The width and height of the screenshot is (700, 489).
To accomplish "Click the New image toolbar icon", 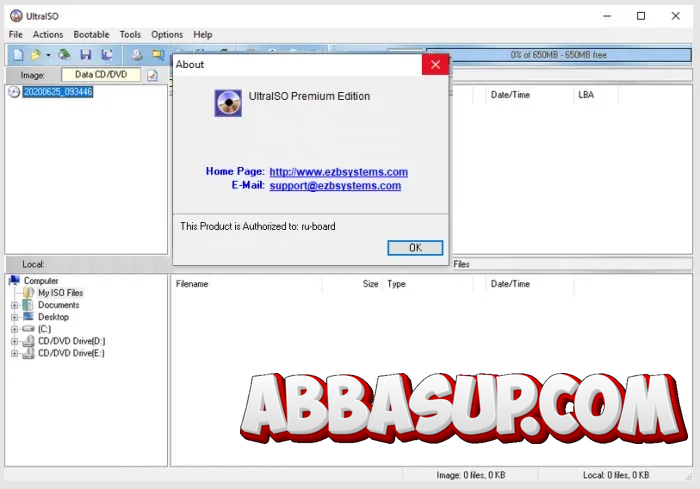I will coord(18,54).
